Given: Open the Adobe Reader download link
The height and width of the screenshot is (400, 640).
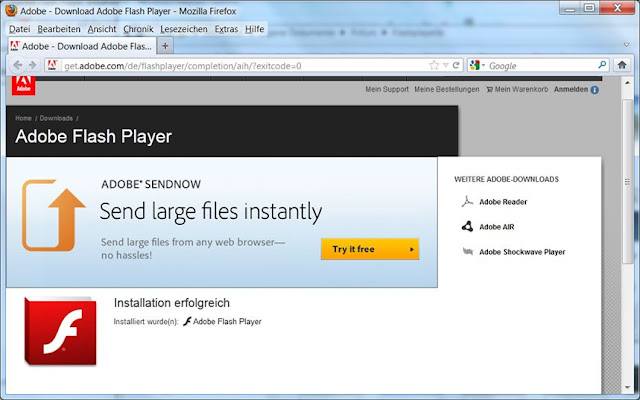Looking at the screenshot, I should (503, 202).
